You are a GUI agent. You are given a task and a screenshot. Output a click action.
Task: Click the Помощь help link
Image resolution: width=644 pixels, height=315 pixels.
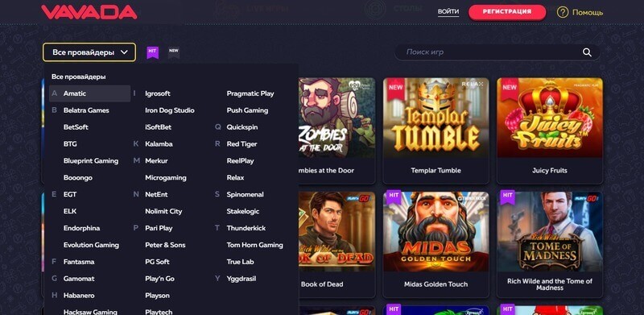coord(588,12)
